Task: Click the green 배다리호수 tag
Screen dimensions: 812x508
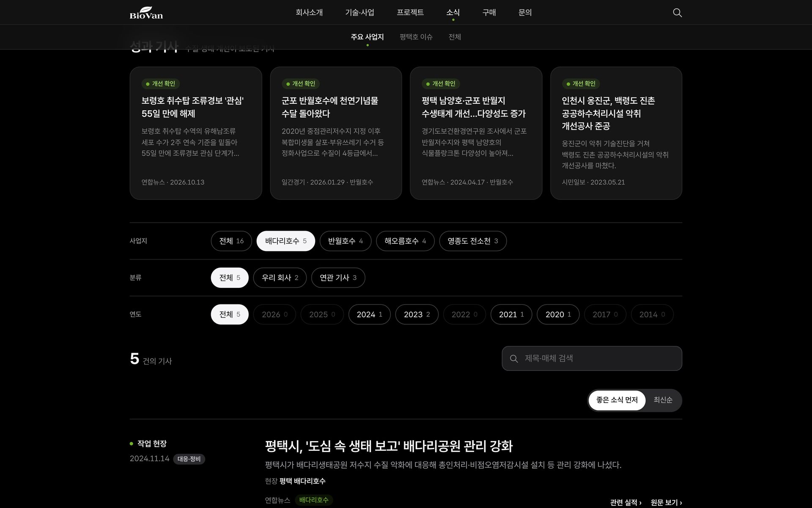Action: click(314, 500)
